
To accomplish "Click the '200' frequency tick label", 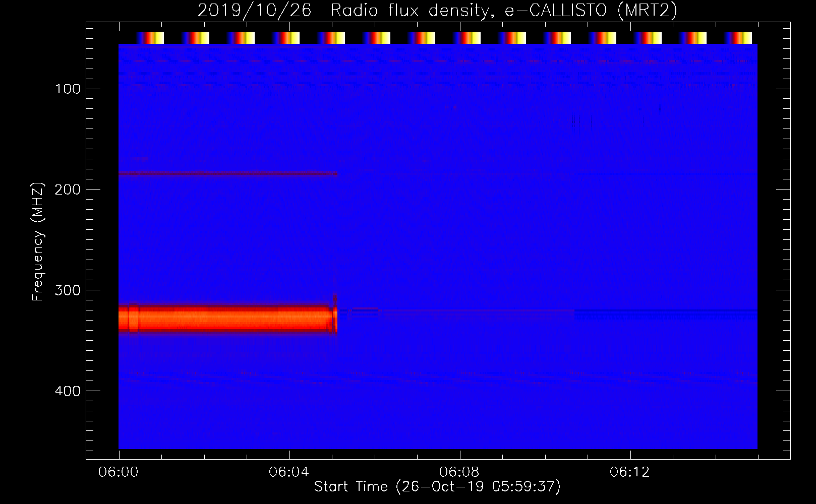I will (x=67, y=190).
